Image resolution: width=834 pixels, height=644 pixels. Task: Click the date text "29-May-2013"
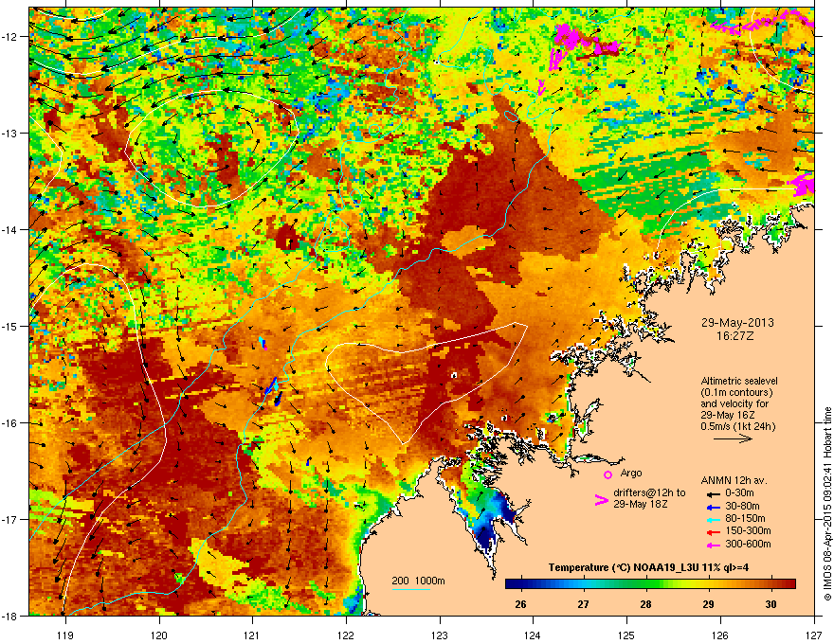pyautogui.click(x=737, y=323)
